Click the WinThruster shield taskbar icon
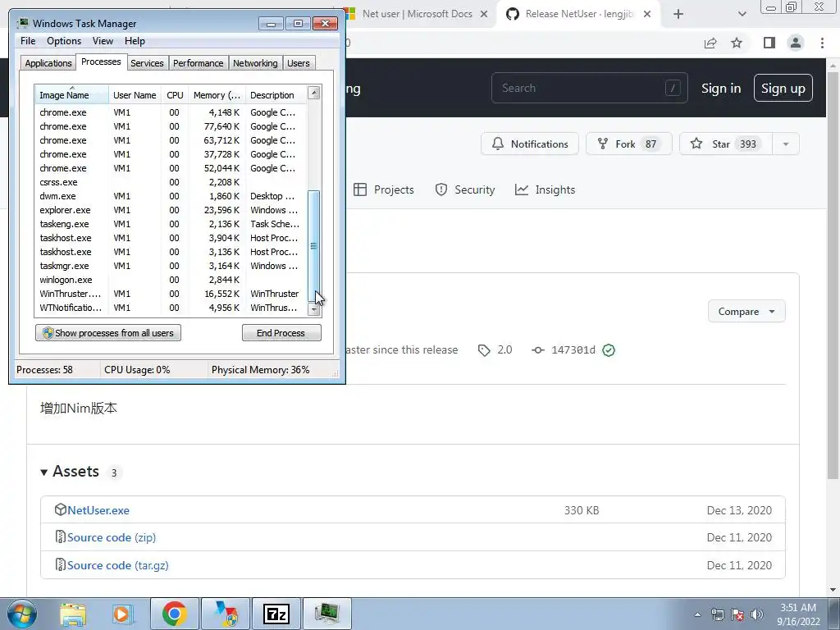Screen dimensions: 840x630 coord(226,614)
